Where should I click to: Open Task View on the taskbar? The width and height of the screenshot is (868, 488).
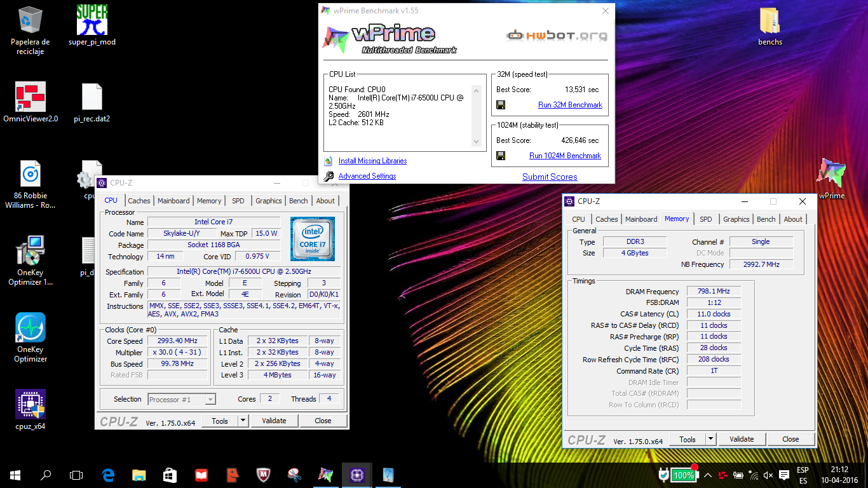click(x=76, y=475)
